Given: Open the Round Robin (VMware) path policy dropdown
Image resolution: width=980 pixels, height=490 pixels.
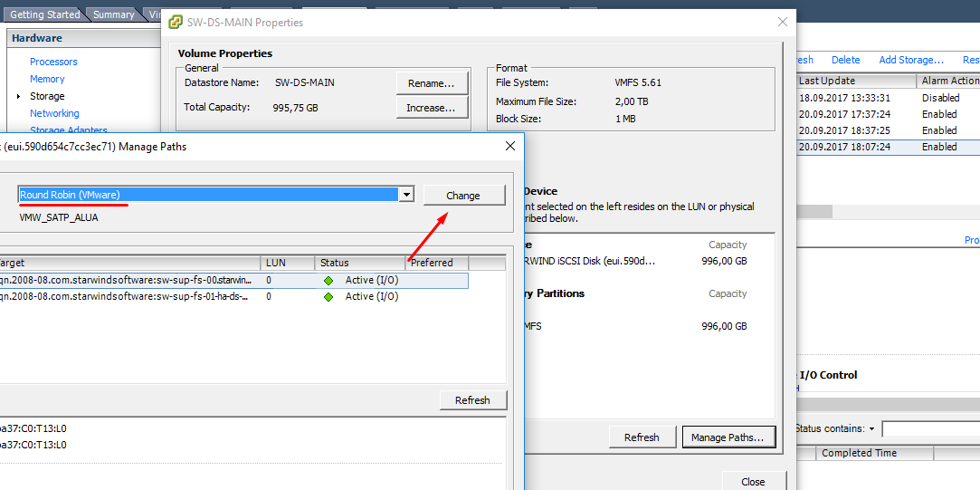Looking at the screenshot, I should [406, 195].
